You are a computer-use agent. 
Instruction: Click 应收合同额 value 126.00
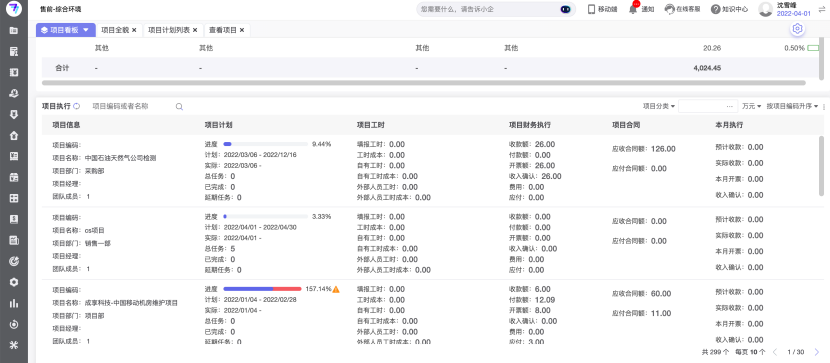point(663,149)
